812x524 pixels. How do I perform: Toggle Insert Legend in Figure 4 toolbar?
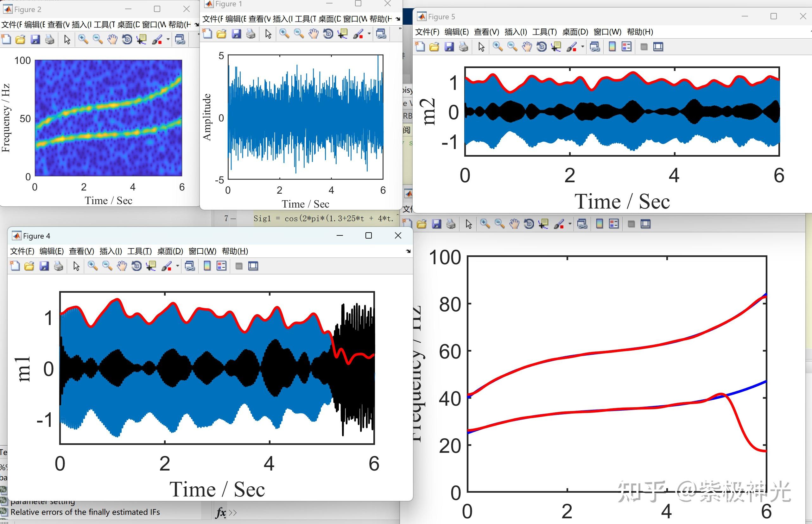click(x=221, y=266)
